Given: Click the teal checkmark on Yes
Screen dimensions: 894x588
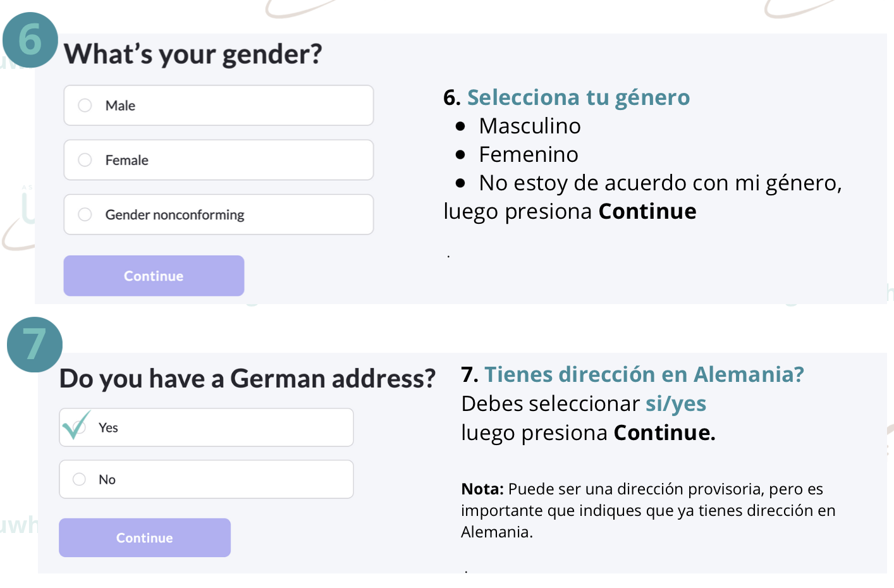Looking at the screenshot, I should pos(77,426).
